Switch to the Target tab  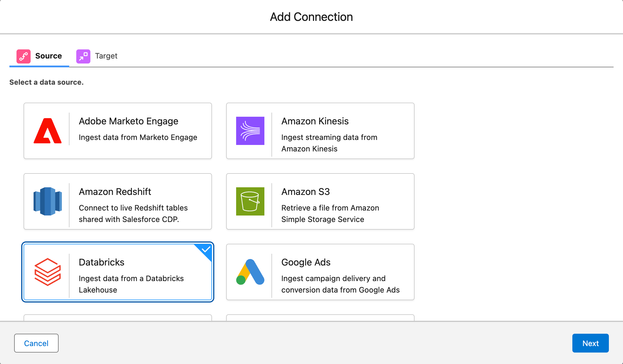coord(97,56)
